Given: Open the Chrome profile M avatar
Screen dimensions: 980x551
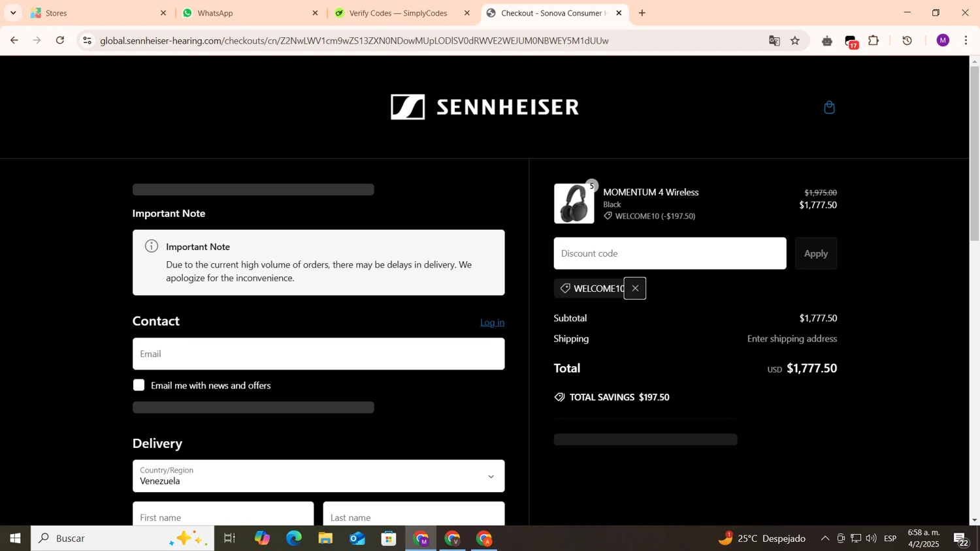Looking at the screenshot, I should pyautogui.click(x=943, y=40).
